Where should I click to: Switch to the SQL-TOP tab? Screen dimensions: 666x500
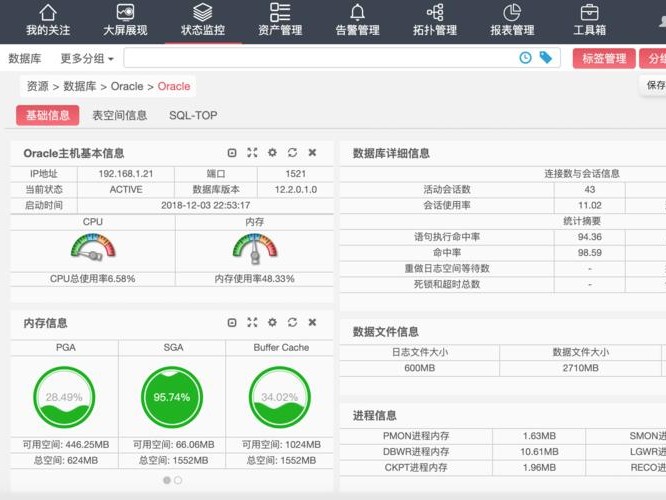pos(193,115)
